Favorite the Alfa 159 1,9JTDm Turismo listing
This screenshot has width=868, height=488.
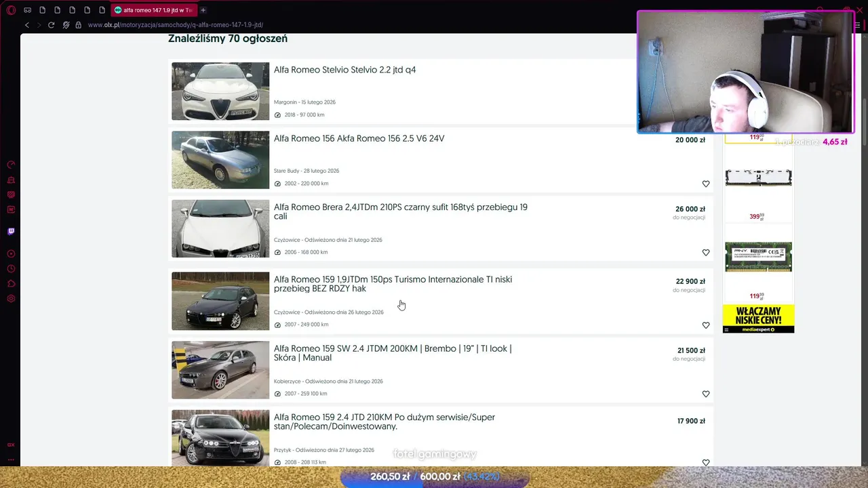click(705, 325)
